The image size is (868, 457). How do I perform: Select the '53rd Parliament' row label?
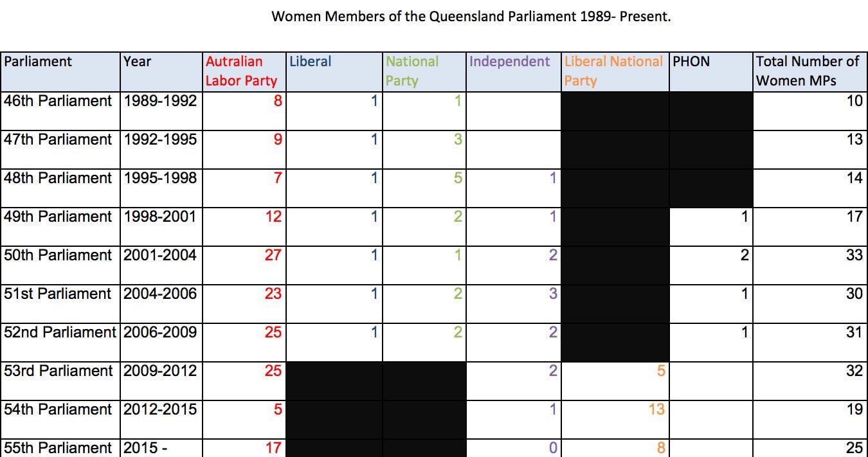pyautogui.click(x=58, y=371)
